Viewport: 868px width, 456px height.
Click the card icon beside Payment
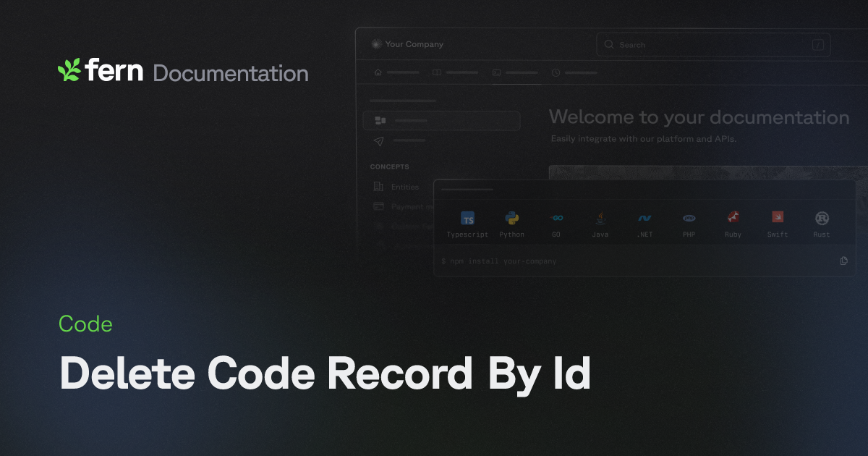click(378, 206)
